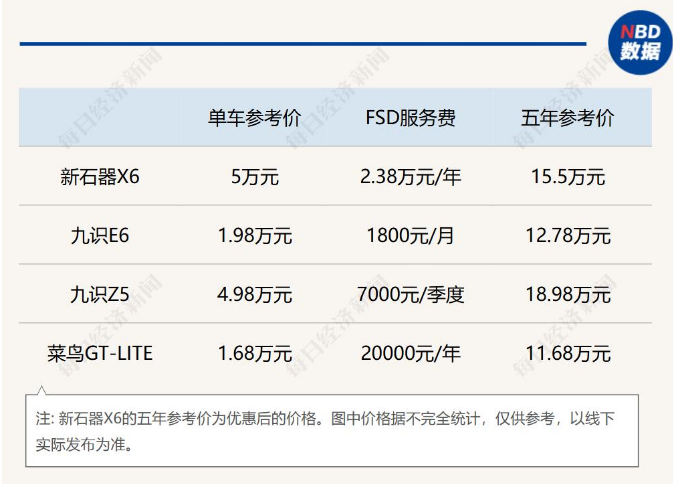Select the 菜鸟GT-LITE row label
The image size is (673, 484).
pos(100,353)
